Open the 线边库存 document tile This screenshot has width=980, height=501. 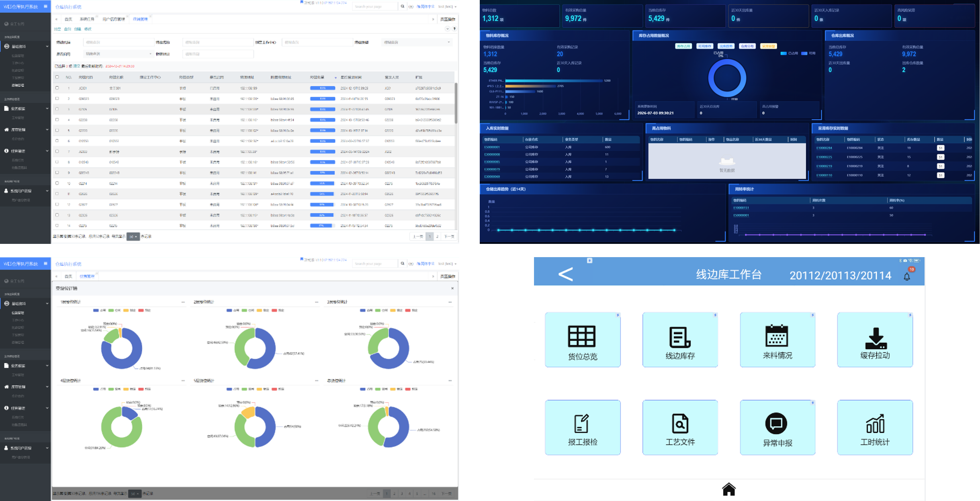tap(680, 339)
